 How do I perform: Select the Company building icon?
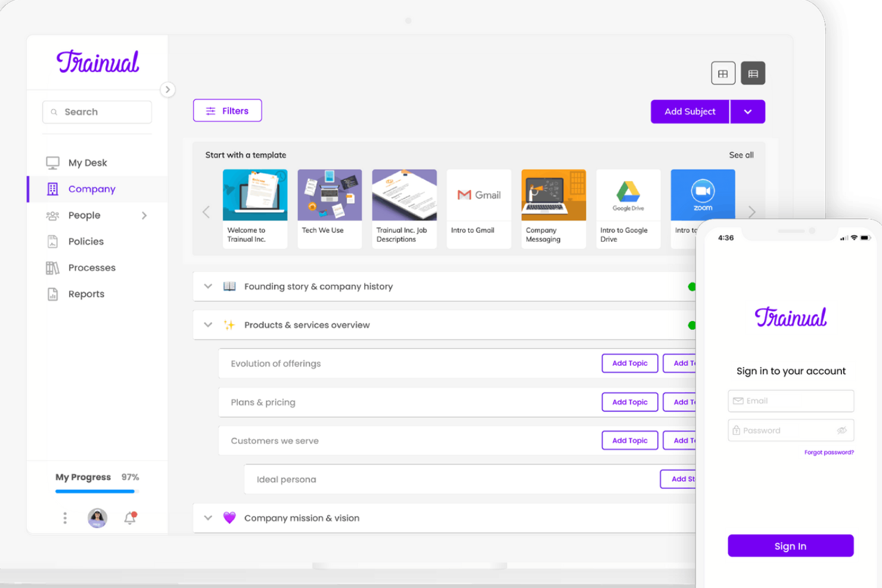[52, 189]
